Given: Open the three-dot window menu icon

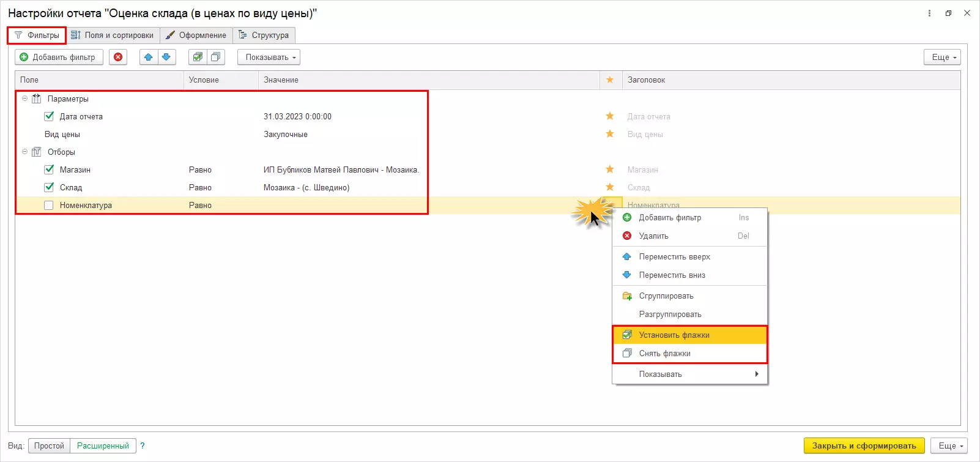Looking at the screenshot, I should [x=929, y=13].
